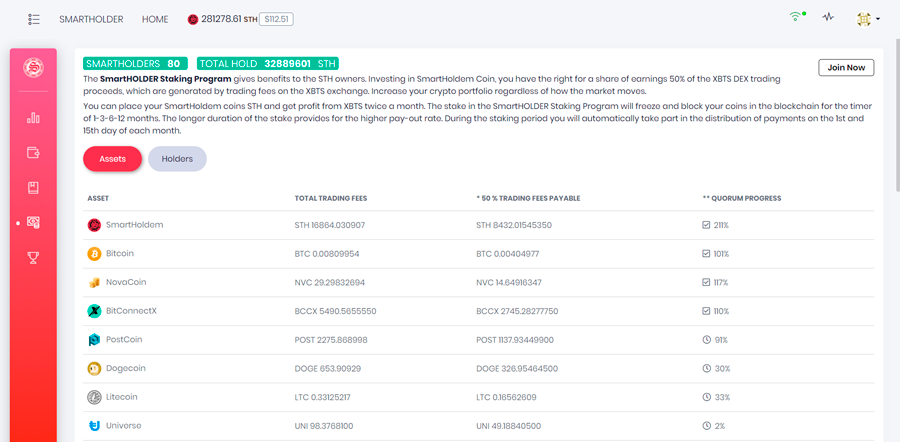900x442 pixels.
Task: Open the staking money sidebar icon
Action: [x=33, y=223]
